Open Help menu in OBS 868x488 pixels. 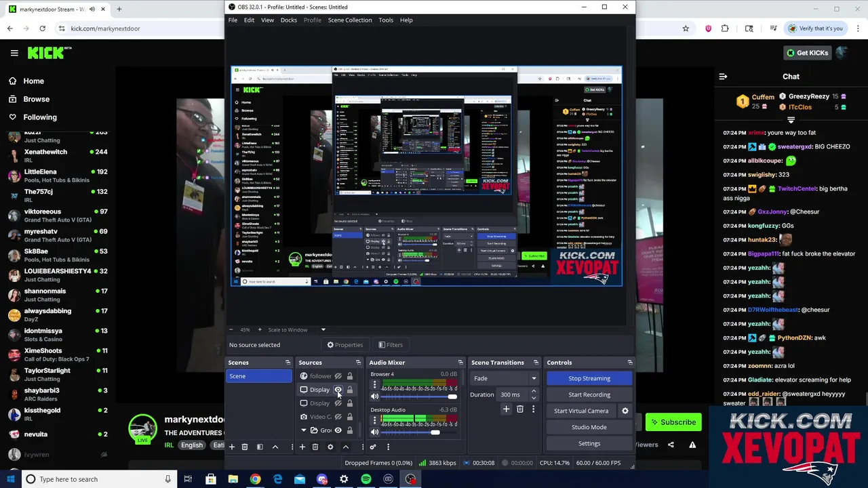point(406,20)
